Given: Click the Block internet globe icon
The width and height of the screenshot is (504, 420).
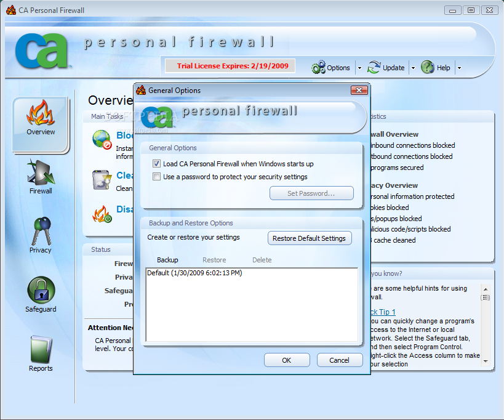Looking at the screenshot, I should coord(102,140).
